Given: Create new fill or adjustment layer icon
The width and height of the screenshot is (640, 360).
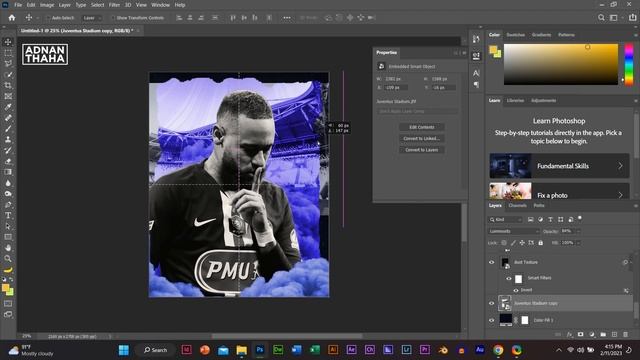Looking at the screenshot, I should tap(592, 335).
